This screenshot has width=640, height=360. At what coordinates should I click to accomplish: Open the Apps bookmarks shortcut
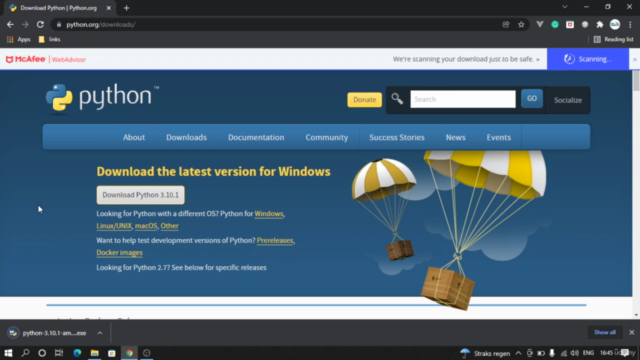[x=19, y=40]
